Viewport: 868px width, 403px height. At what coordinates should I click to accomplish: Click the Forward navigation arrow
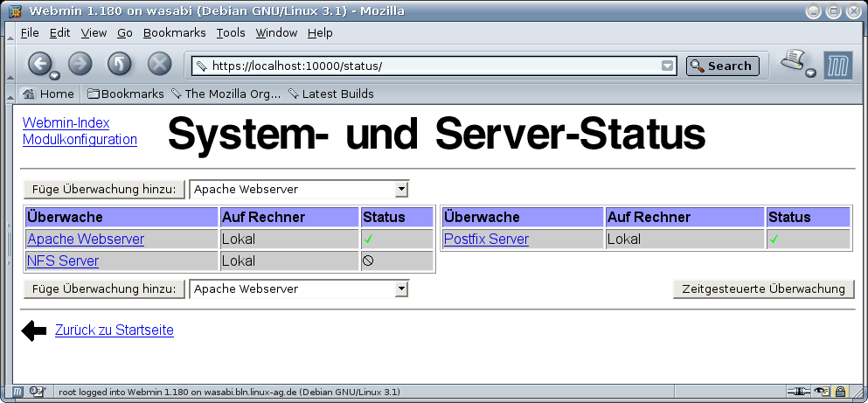pos(80,64)
